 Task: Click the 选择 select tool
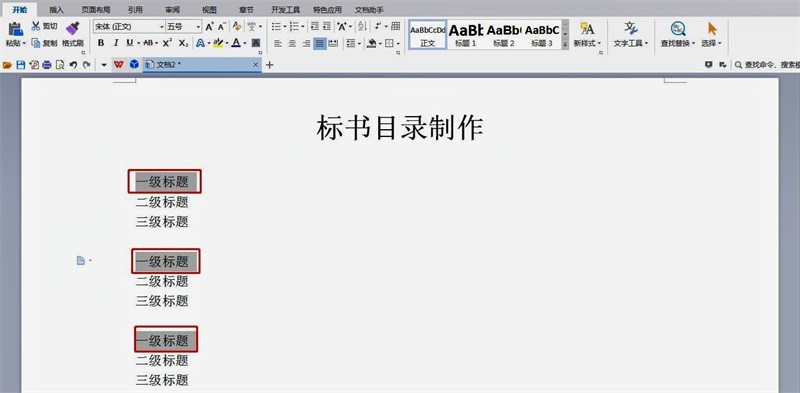tap(712, 35)
